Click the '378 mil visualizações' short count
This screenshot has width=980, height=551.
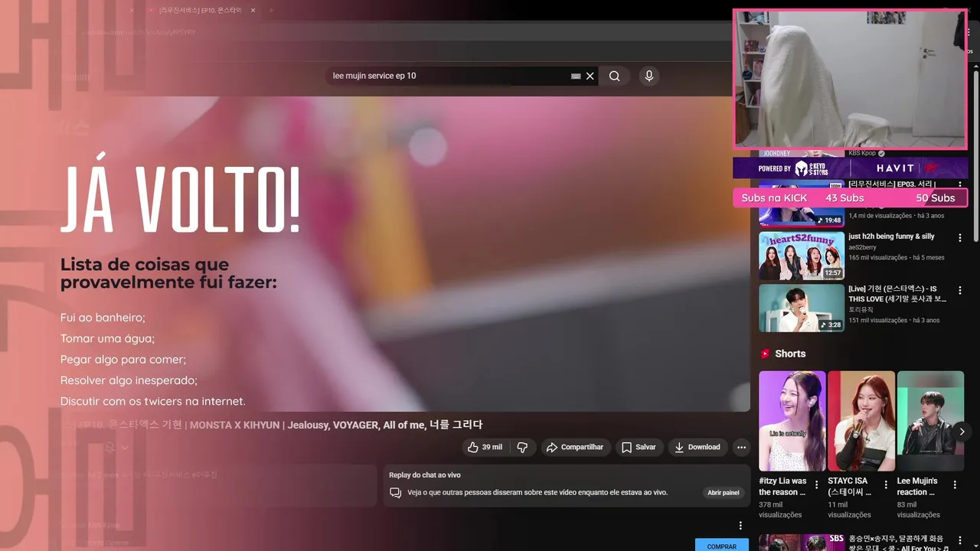[x=780, y=510]
